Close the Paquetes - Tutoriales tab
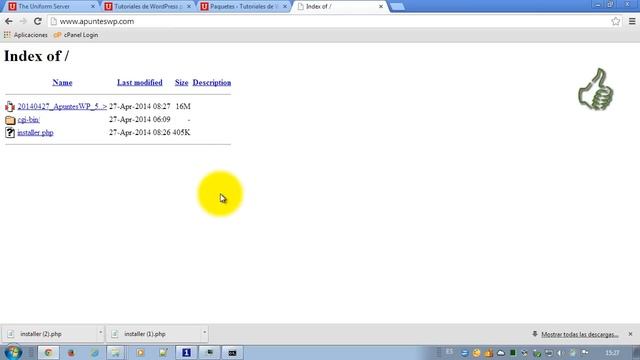 coord(285,7)
